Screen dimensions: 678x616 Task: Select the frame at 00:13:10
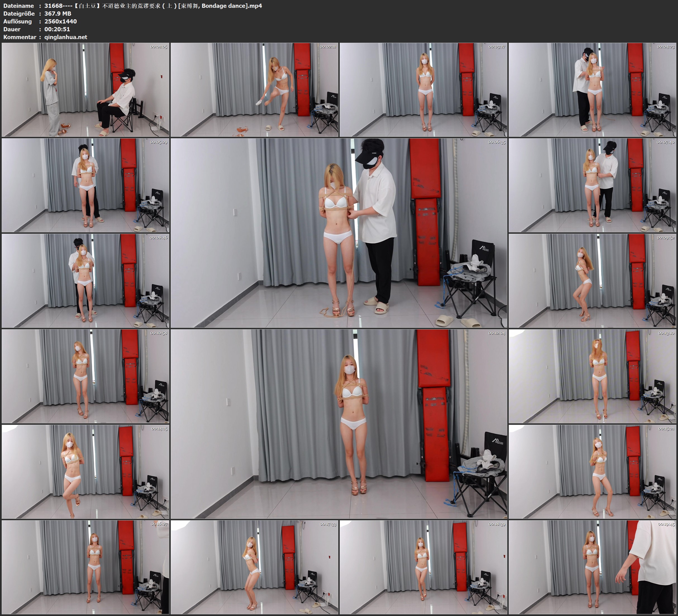[x=593, y=376]
